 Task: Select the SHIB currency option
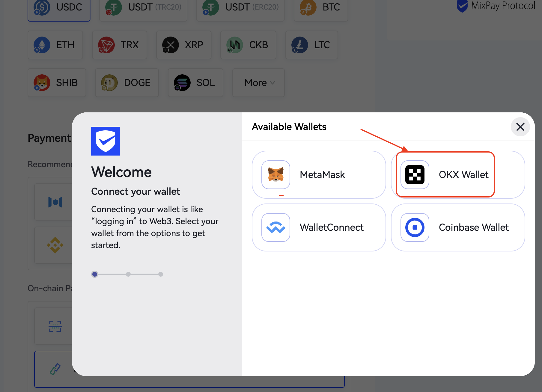point(57,83)
